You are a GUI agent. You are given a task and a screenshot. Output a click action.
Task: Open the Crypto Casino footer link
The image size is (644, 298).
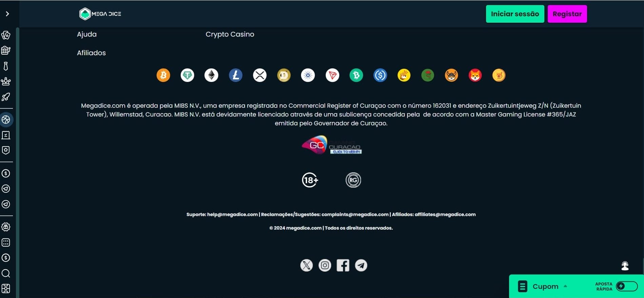[x=230, y=34]
